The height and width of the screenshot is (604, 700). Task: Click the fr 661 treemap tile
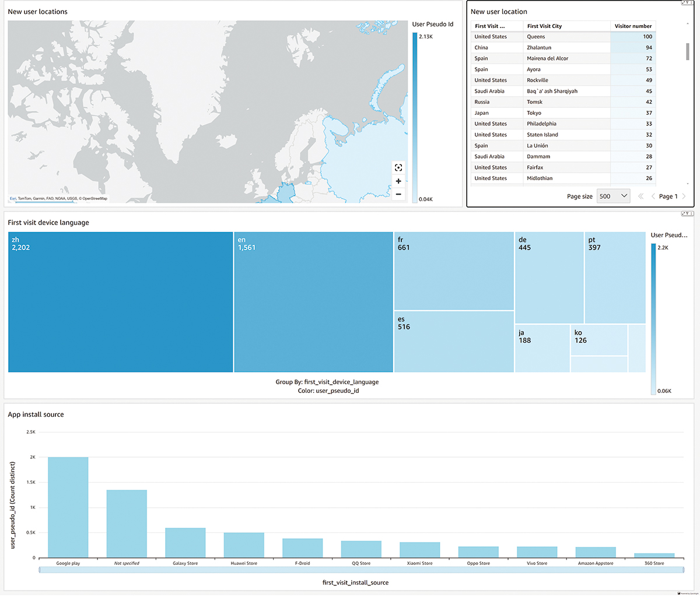[453, 271]
